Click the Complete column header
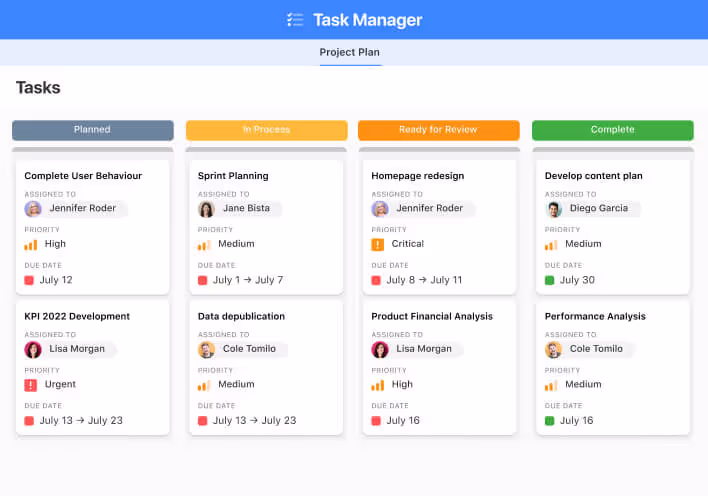This screenshot has width=708, height=496. (x=612, y=130)
